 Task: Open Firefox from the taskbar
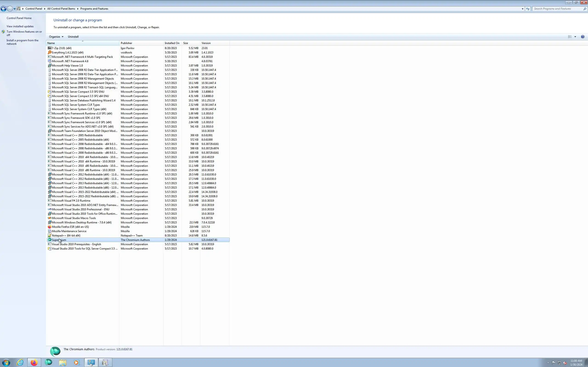[x=34, y=362]
